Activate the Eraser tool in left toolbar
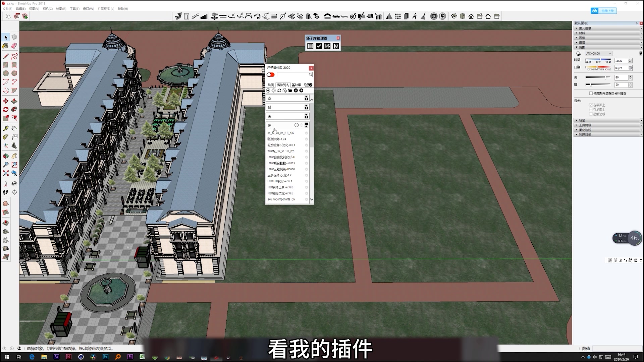 click(14, 46)
